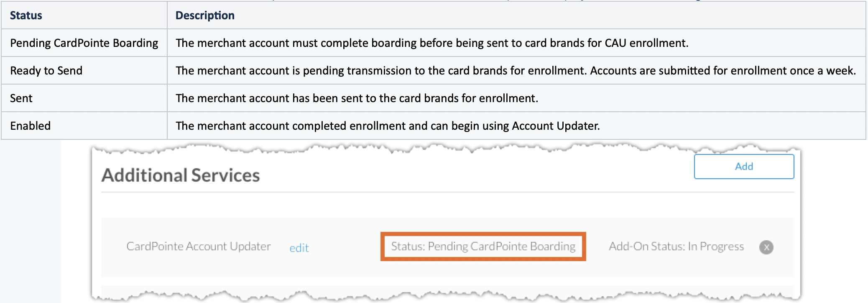The image size is (868, 303).
Task: Click the Add button in Additional Services
Action: tap(744, 167)
